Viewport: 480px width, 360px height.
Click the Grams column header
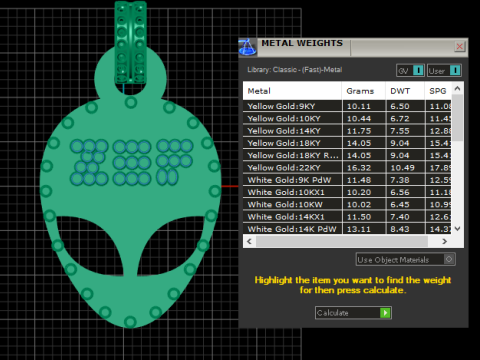click(x=363, y=91)
